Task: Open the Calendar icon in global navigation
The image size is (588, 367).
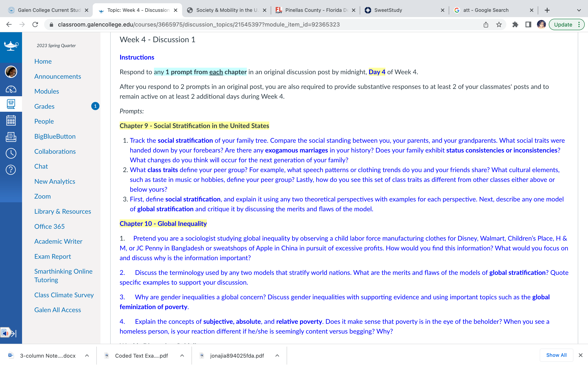Action: tap(11, 120)
